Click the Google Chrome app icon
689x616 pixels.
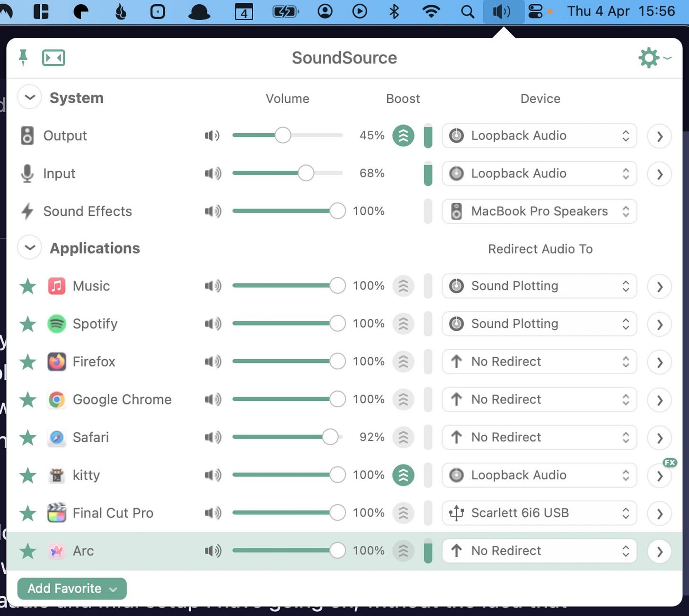click(57, 400)
